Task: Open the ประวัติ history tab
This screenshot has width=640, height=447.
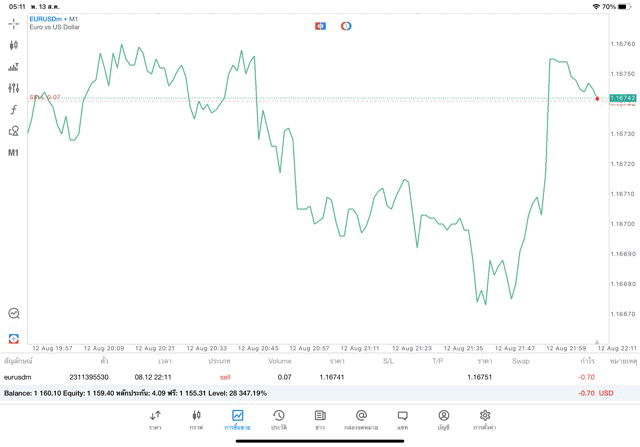Action: [279, 420]
